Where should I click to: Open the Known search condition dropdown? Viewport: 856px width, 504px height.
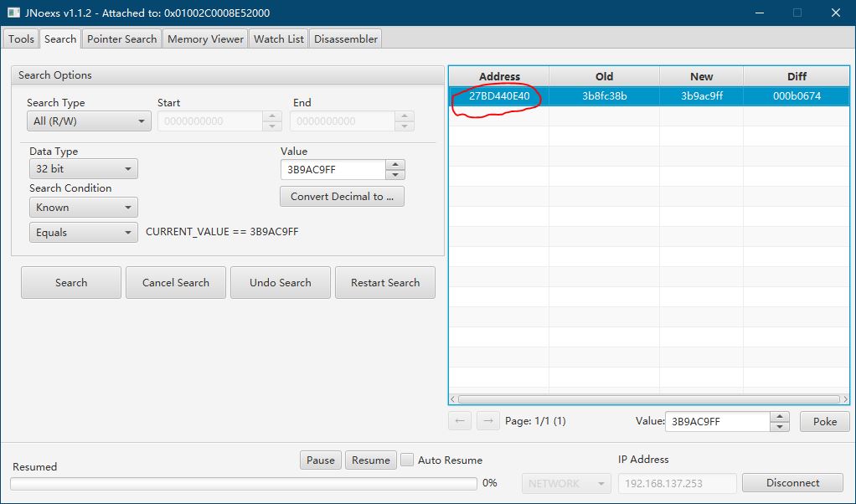(84, 208)
